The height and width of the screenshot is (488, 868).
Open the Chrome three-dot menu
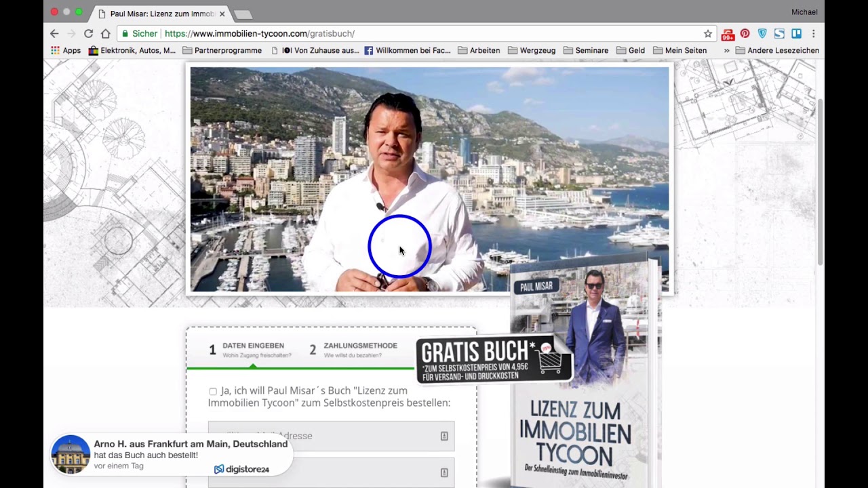813,33
